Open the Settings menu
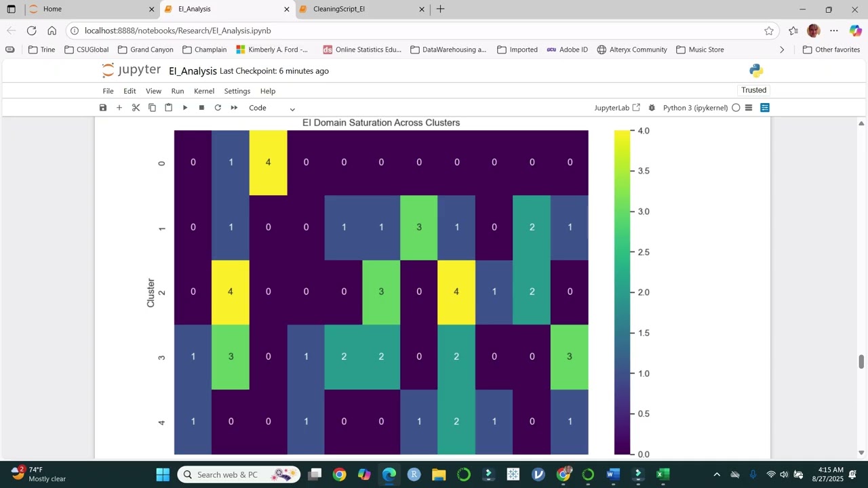Image resolution: width=868 pixels, height=488 pixels. (237, 91)
